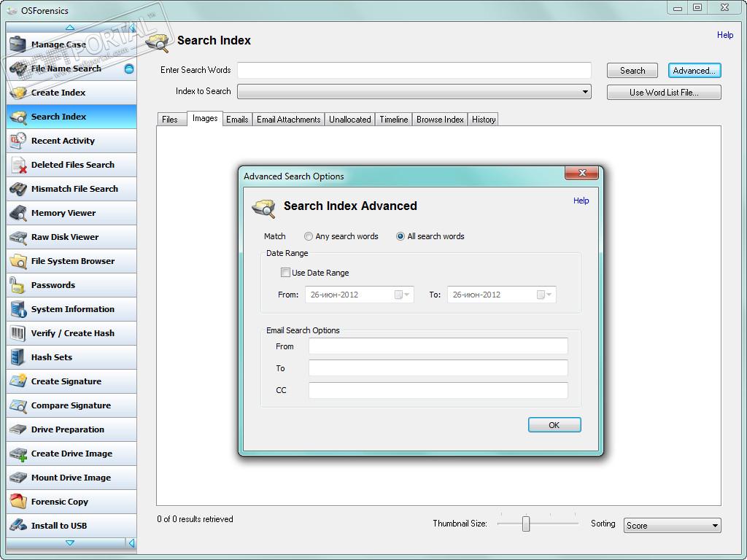
Task: Open File Name Search binoculars icon
Action: (18, 69)
